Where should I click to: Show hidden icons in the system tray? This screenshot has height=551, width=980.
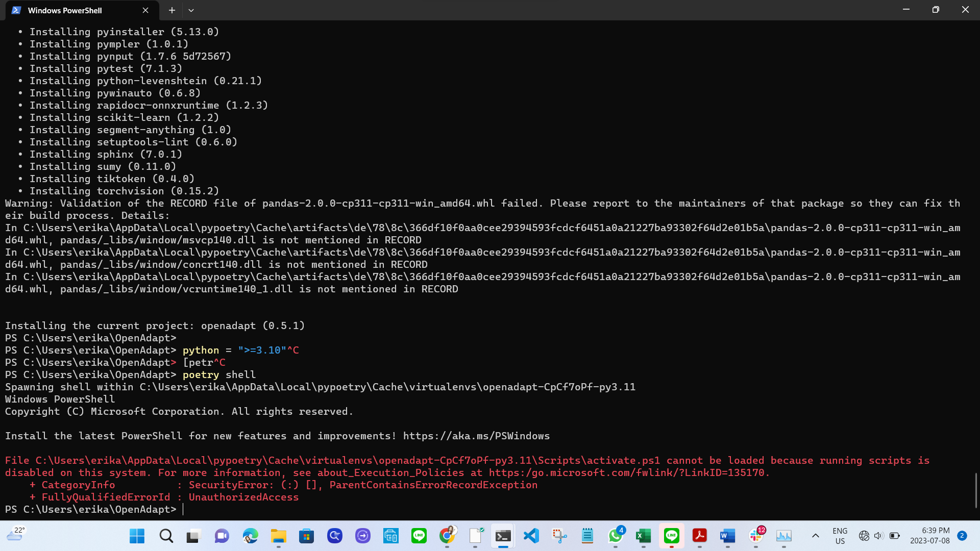815,536
